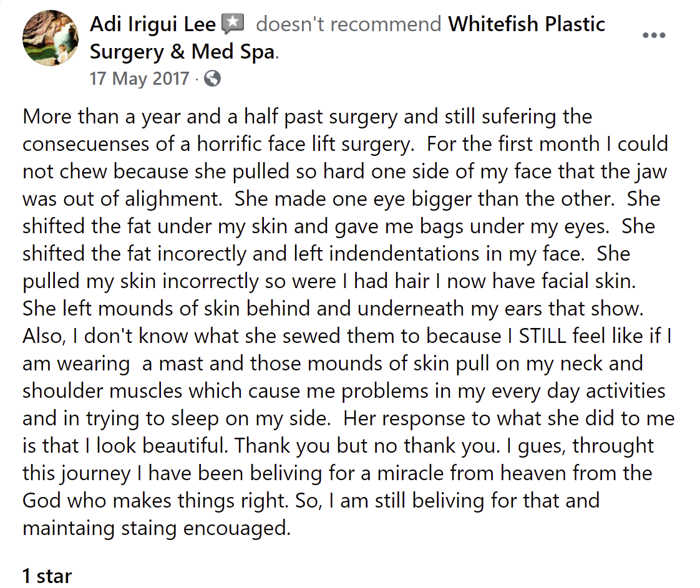Click the capitalized word "STILL" in the review
700x588 pixels.
tap(542, 336)
